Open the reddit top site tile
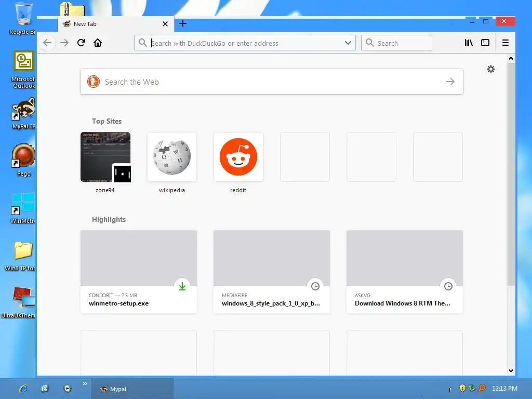 tap(238, 157)
